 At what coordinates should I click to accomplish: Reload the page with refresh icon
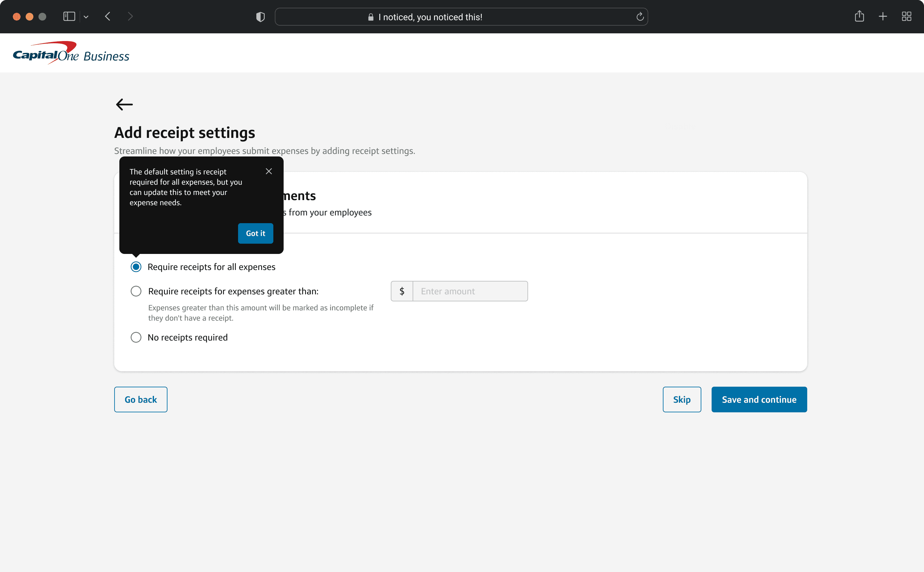pyautogui.click(x=640, y=17)
